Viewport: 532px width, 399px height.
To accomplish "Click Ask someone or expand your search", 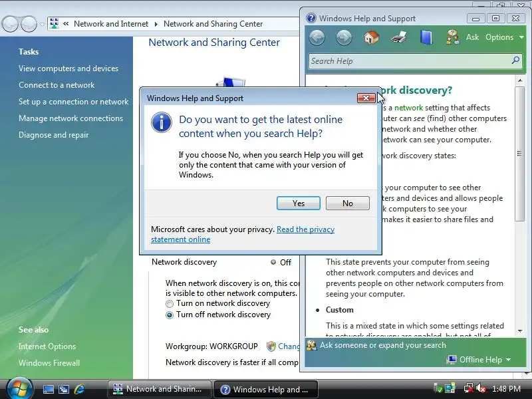I will point(383,345).
